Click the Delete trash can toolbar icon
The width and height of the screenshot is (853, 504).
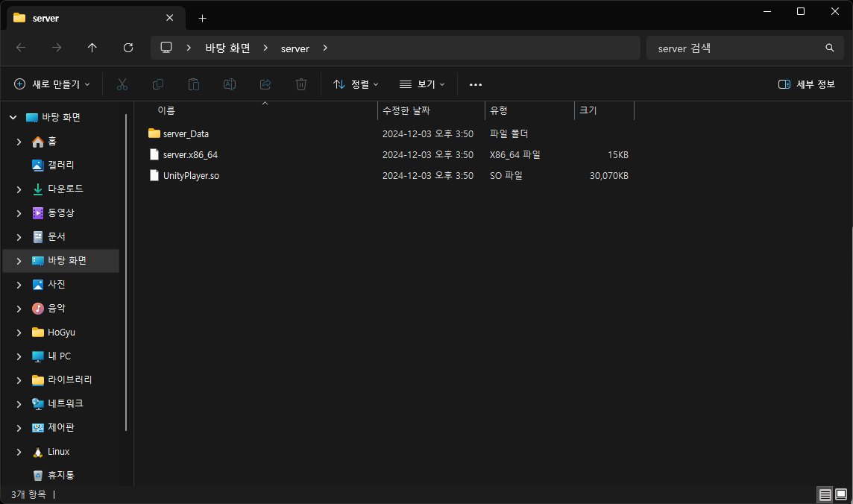[x=301, y=84]
